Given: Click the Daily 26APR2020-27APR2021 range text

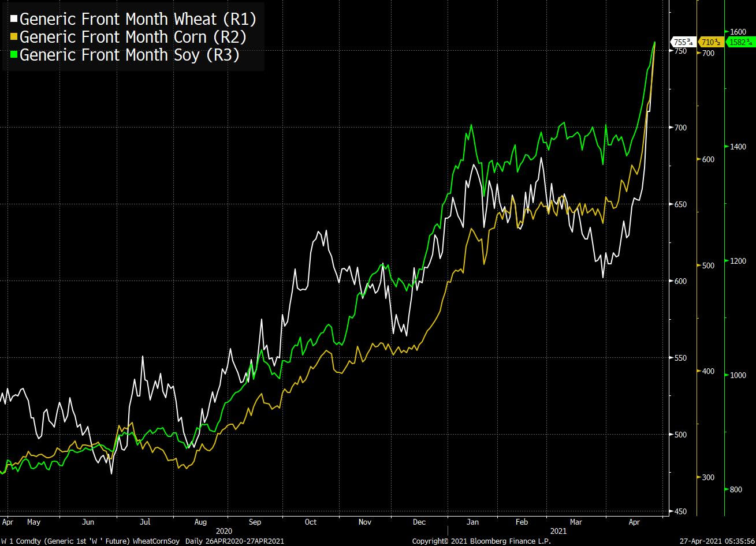Looking at the screenshot, I should point(234,541).
